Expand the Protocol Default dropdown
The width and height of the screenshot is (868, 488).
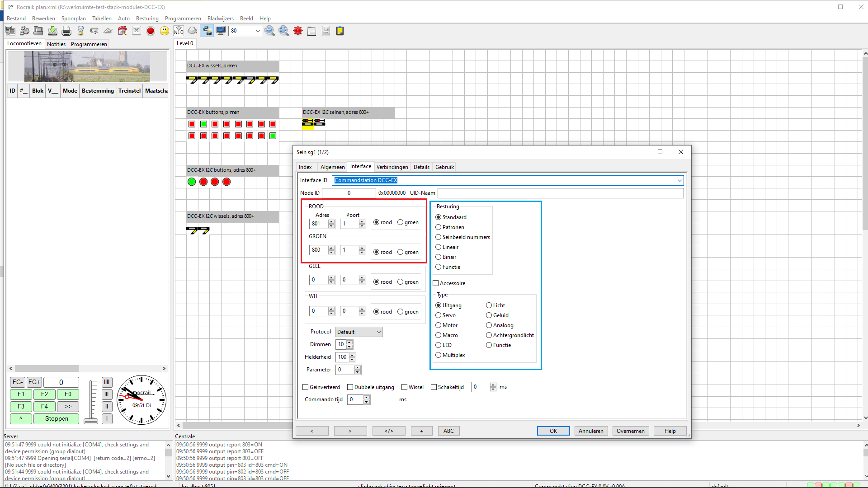coord(359,332)
